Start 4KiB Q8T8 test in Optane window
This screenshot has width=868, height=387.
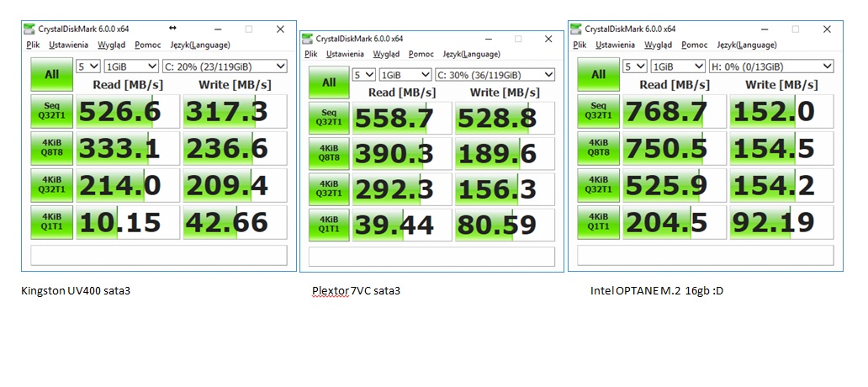(598, 148)
